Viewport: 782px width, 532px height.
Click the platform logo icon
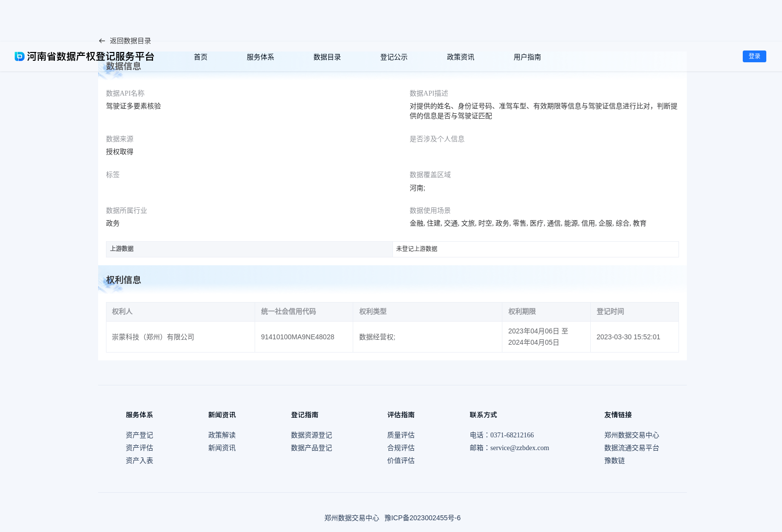[x=20, y=56]
